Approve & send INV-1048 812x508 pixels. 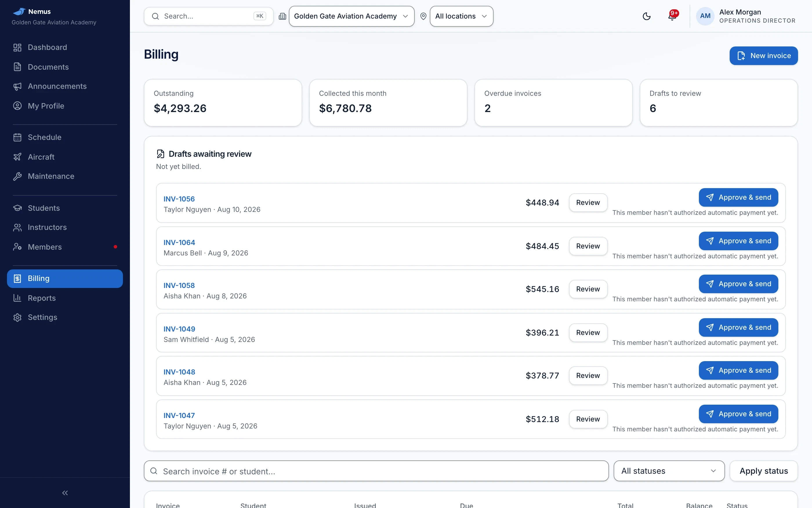coord(738,371)
